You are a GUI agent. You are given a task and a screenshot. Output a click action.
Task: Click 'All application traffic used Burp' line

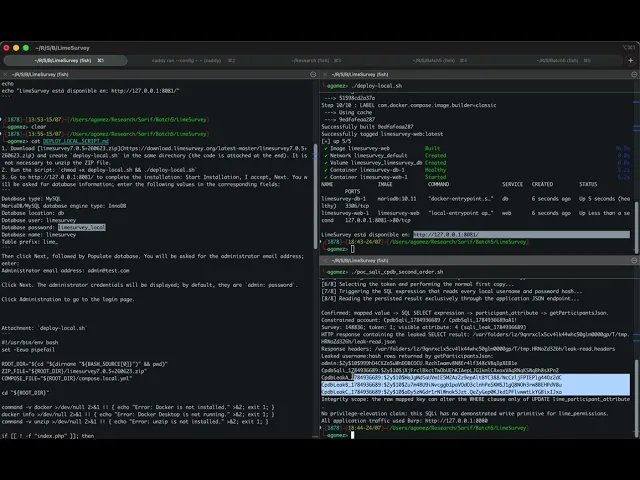pos(404,421)
